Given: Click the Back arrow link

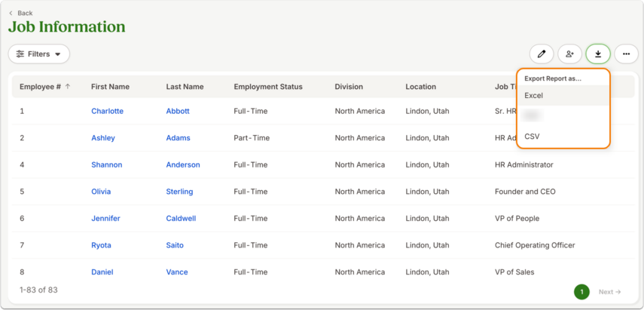Looking at the screenshot, I should (x=20, y=13).
